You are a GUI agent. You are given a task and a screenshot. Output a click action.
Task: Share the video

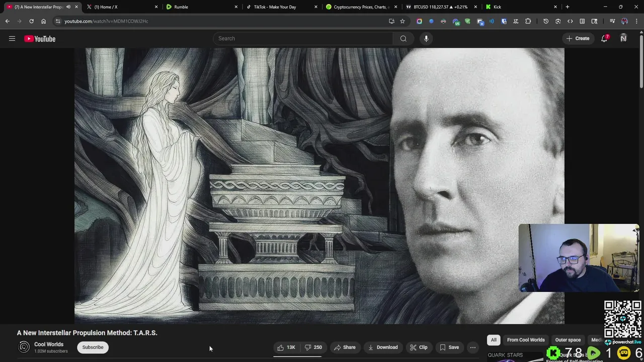(x=345, y=347)
